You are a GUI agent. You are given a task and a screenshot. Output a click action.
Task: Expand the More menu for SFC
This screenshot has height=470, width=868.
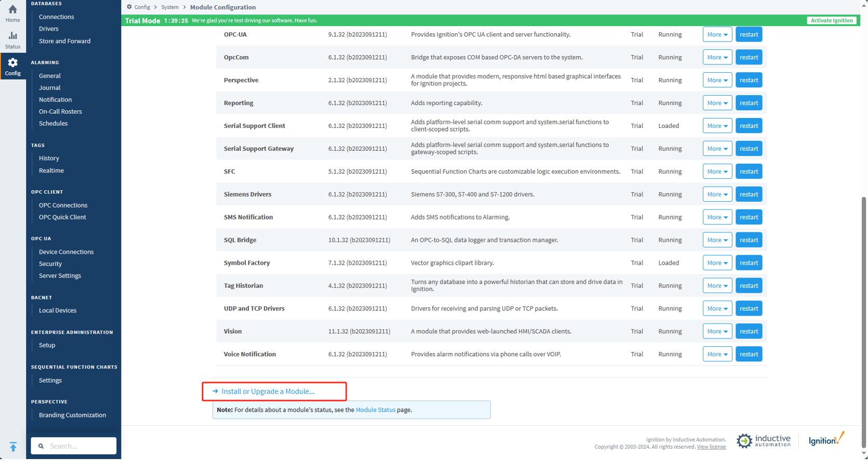pyautogui.click(x=717, y=172)
